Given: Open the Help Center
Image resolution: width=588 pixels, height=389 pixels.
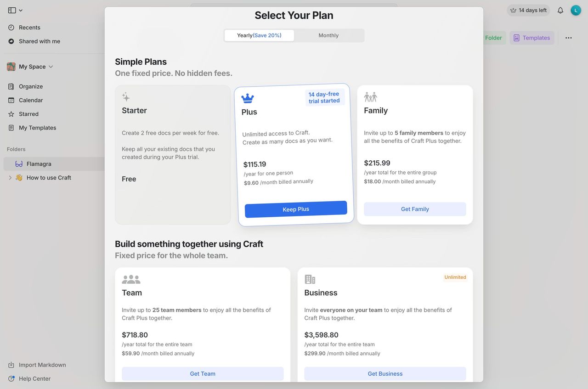Looking at the screenshot, I should point(34,379).
